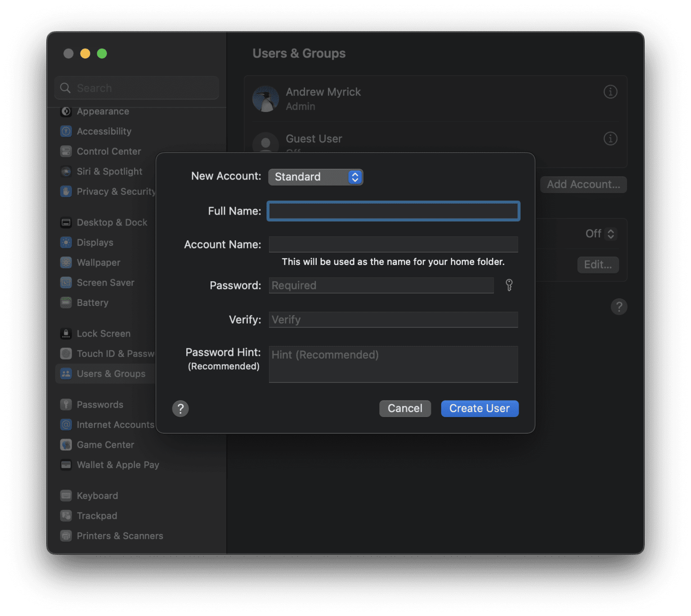The image size is (691, 616).
Task: Click the password assistant key icon
Action: click(509, 285)
